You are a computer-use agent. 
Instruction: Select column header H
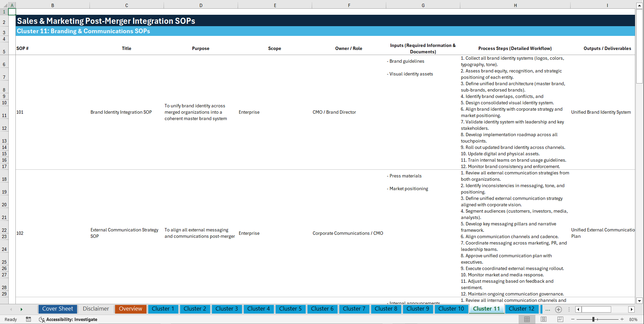(x=515, y=5)
